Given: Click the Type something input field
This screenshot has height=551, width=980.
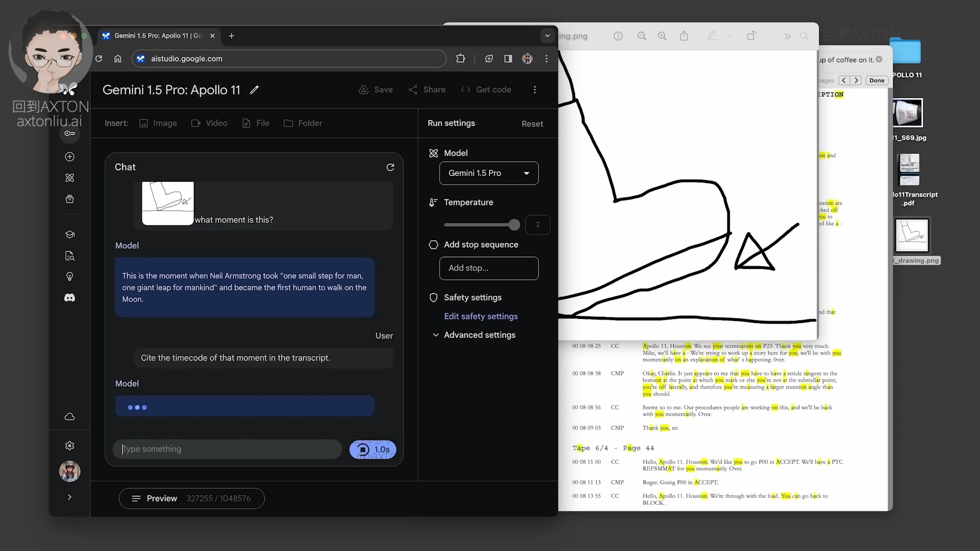Looking at the screenshot, I should point(228,449).
